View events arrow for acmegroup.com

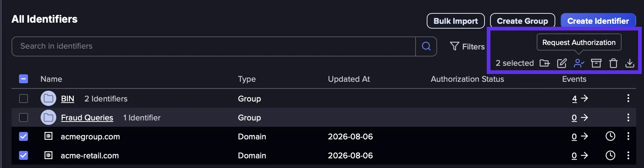[x=584, y=136]
